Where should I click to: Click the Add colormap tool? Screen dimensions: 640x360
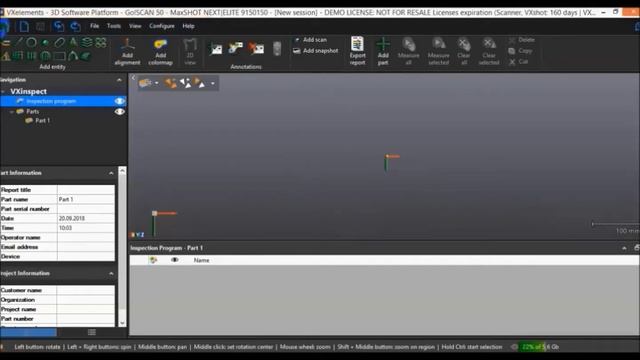160,51
